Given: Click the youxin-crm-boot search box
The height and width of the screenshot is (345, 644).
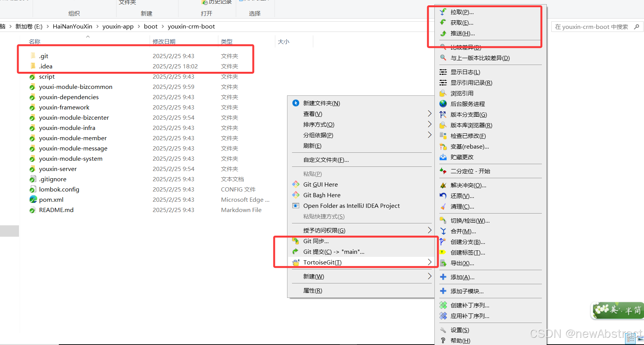Looking at the screenshot, I should [x=592, y=27].
